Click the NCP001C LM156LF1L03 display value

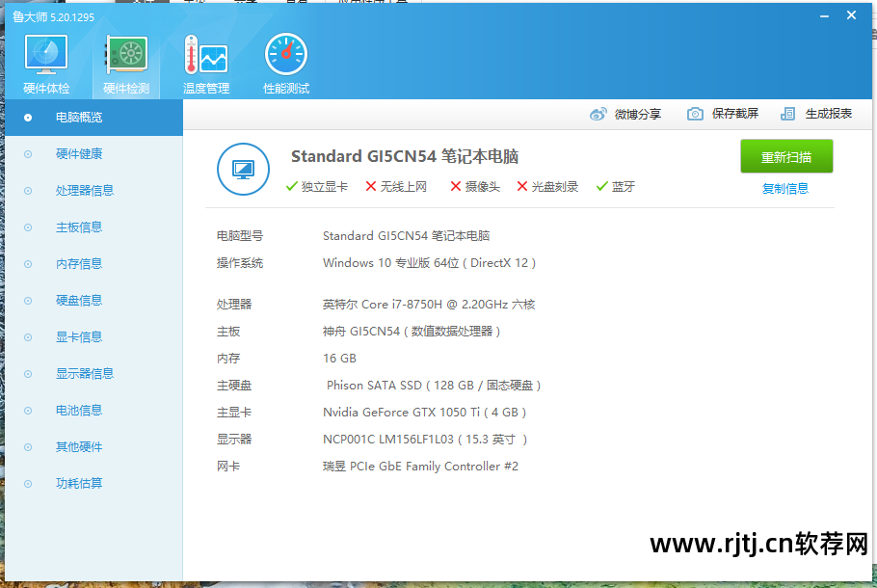pyautogui.click(x=425, y=440)
